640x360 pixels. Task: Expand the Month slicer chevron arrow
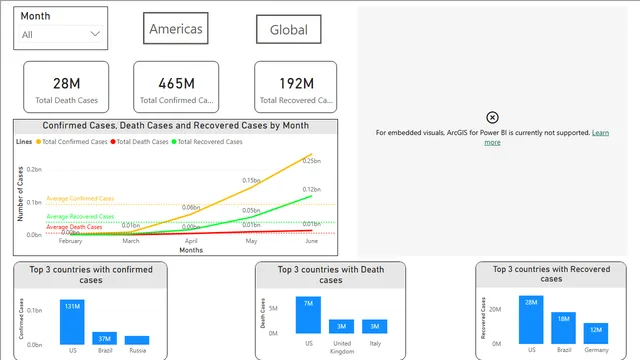click(95, 34)
